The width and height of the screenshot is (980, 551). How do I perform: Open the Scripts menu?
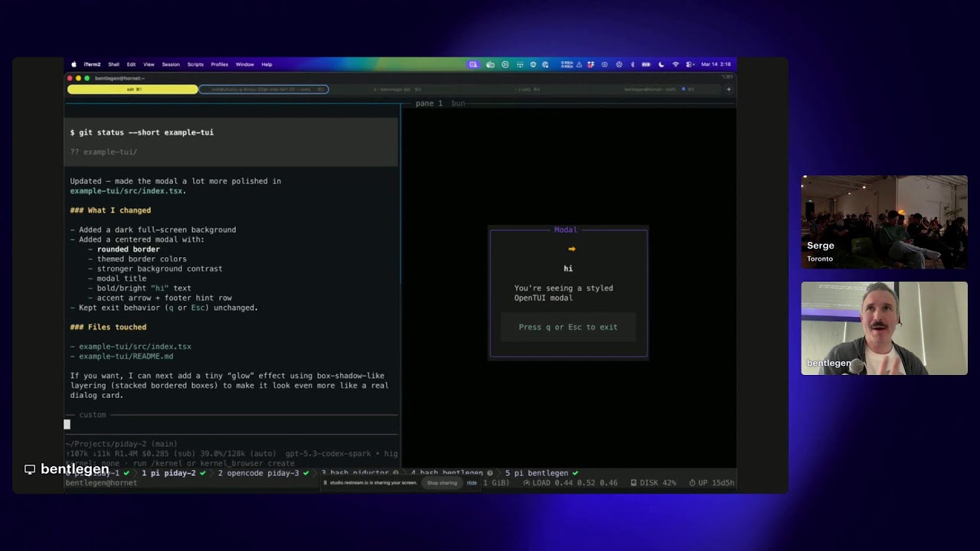195,64
